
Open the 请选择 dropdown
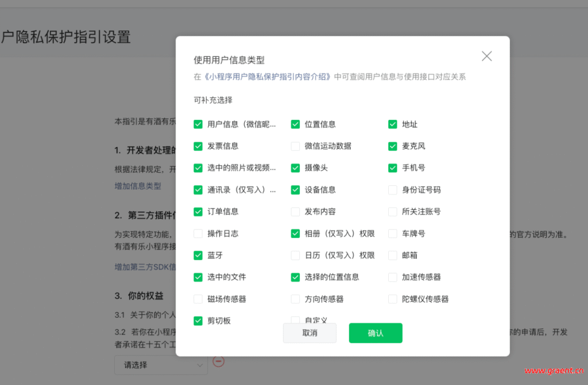pyautogui.click(x=161, y=365)
